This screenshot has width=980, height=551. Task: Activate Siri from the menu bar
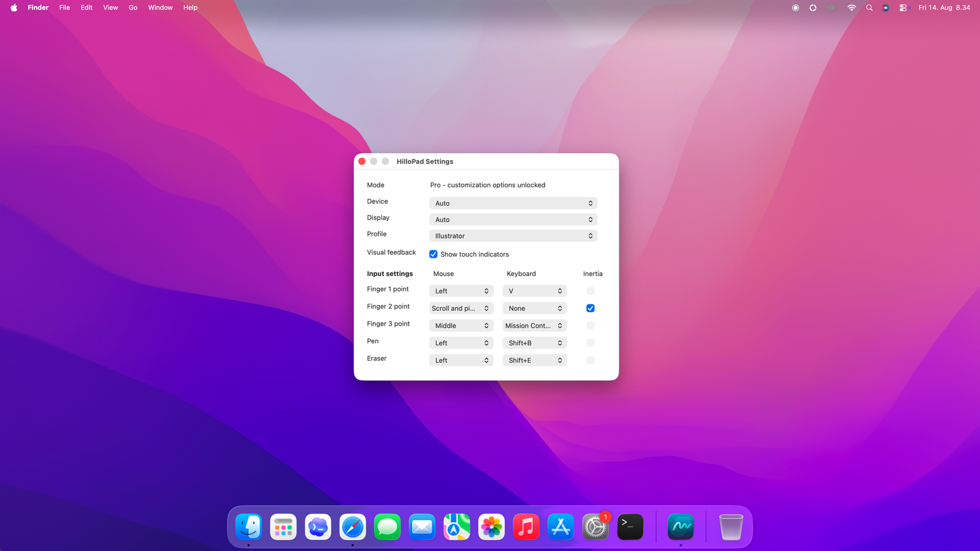click(886, 8)
